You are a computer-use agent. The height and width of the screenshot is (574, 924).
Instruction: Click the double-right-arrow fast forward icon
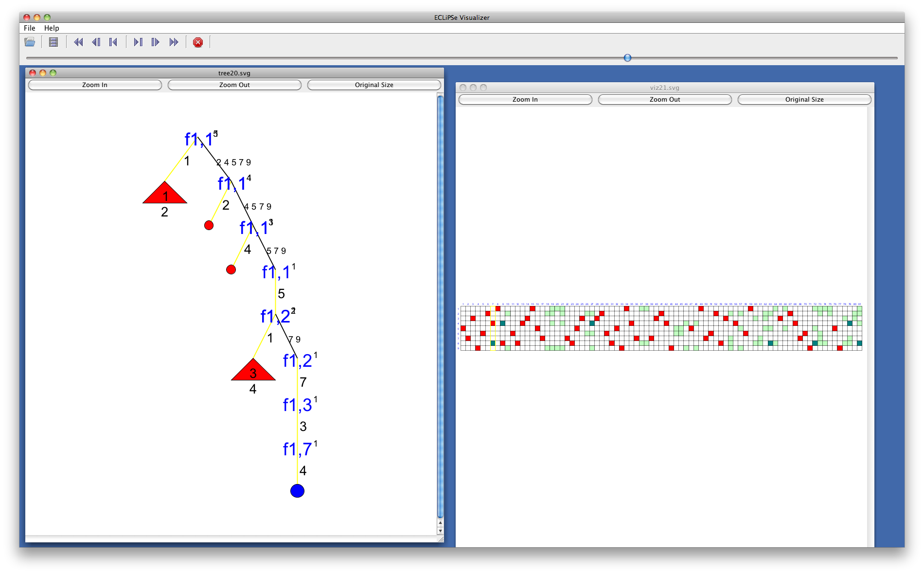pos(174,42)
